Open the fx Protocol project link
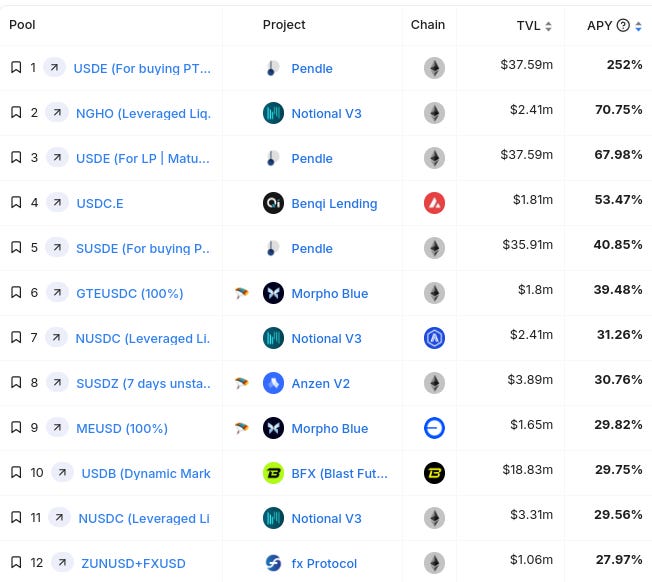652x582 pixels. 324,564
